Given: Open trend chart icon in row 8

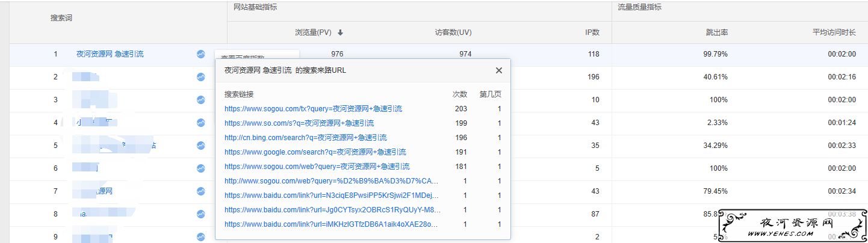Looking at the screenshot, I should [x=200, y=214].
